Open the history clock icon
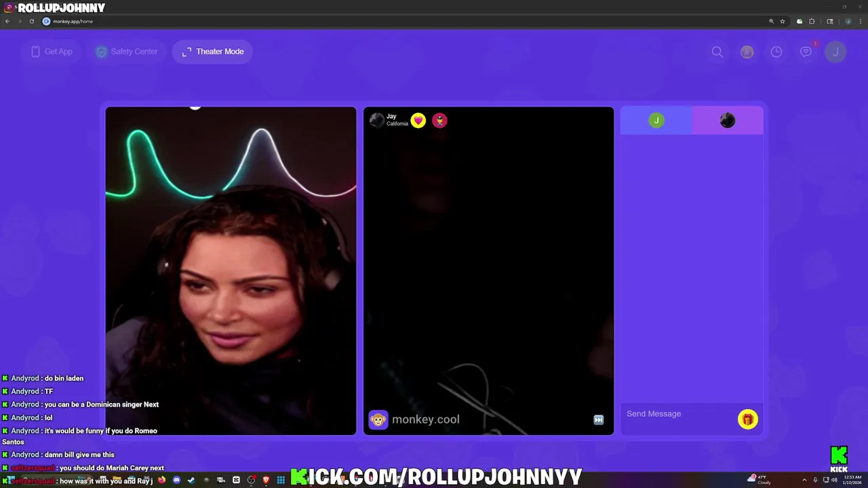The height and width of the screenshot is (488, 868). (776, 52)
